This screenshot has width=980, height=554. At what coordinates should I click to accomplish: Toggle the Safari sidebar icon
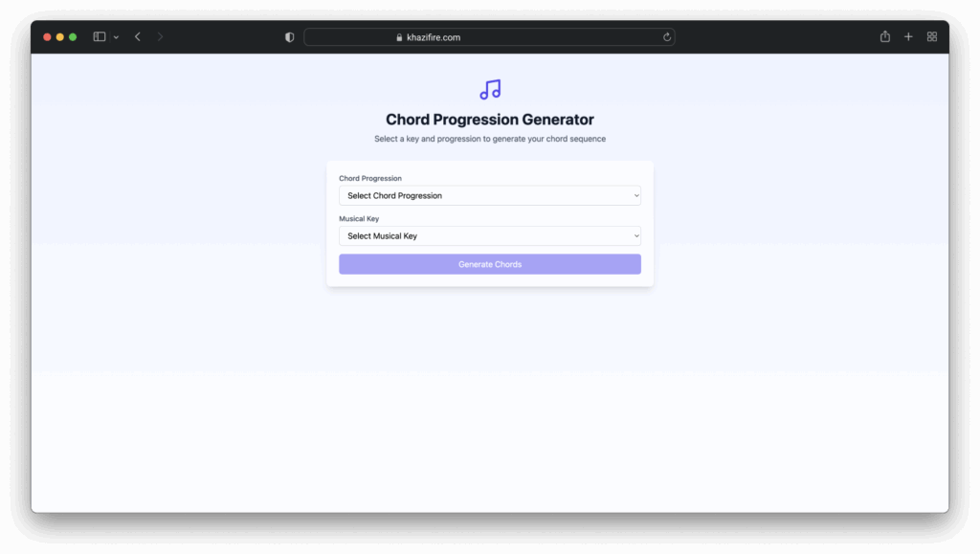100,37
